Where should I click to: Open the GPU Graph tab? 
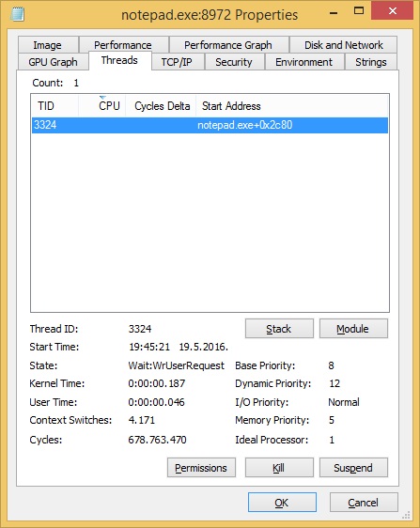click(53, 62)
